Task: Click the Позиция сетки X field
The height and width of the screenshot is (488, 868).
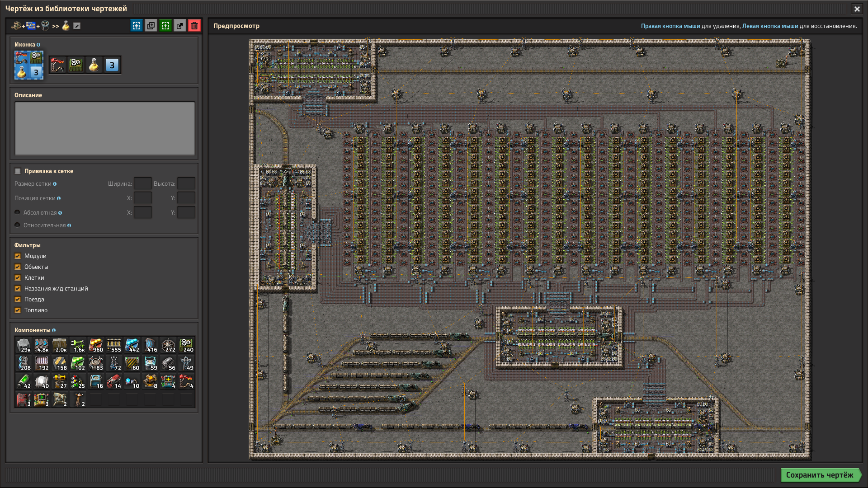Action: (x=143, y=198)
